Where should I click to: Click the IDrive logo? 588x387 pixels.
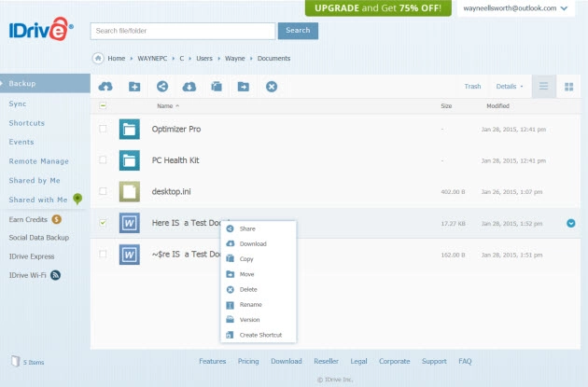click(x=41, y=29)
